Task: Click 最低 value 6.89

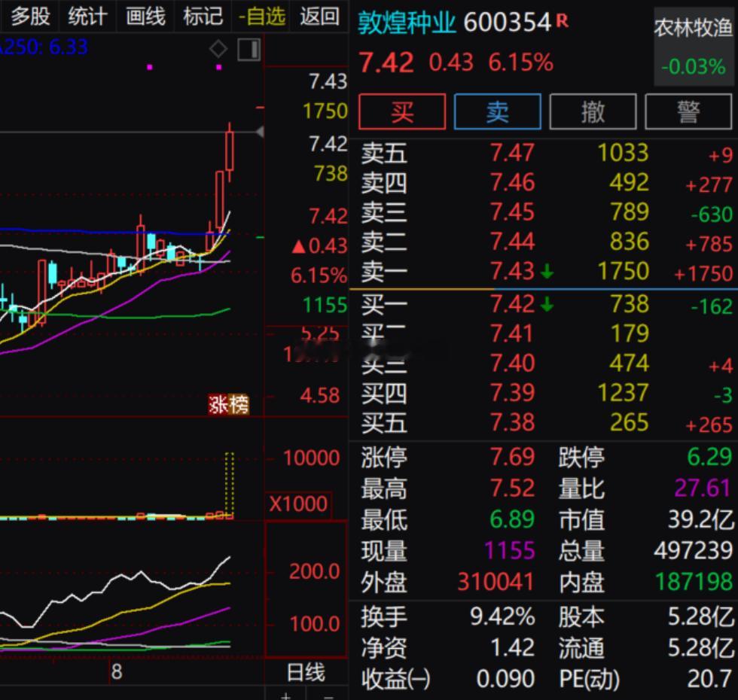Action: point(513,520)
